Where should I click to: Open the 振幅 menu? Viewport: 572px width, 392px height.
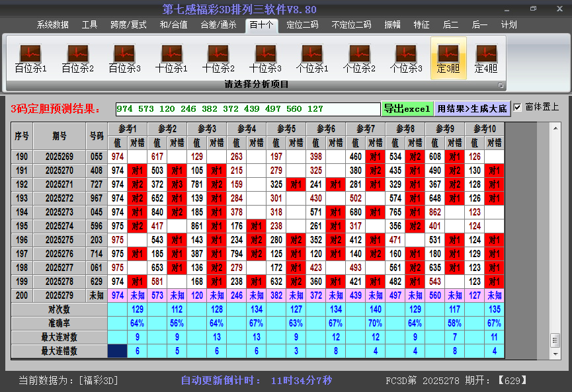(x=393, y=24)
